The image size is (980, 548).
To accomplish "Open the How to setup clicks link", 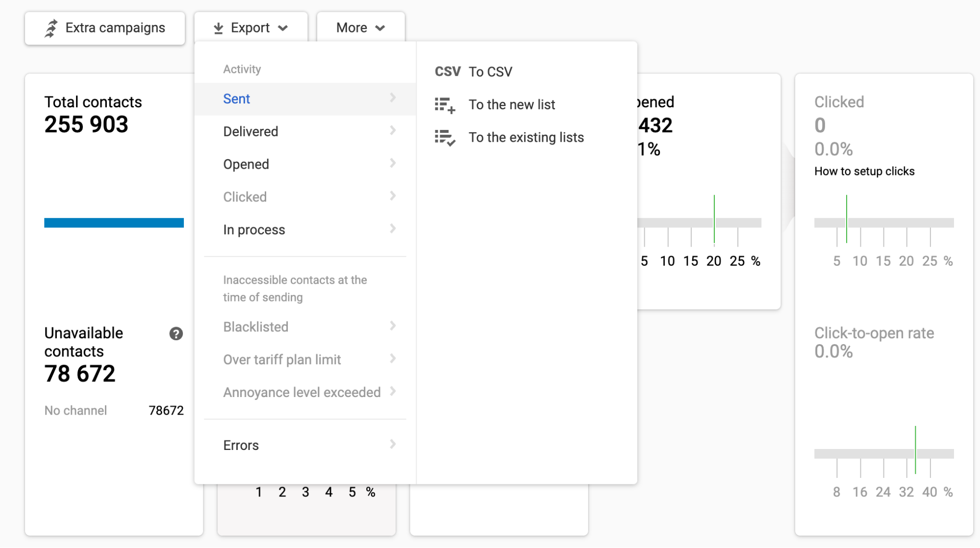I will [864, 172].
